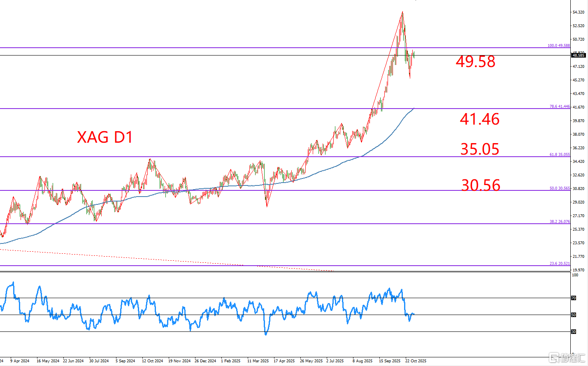Click the 22 Oct 2025 date label

click(x=416, y=361)
